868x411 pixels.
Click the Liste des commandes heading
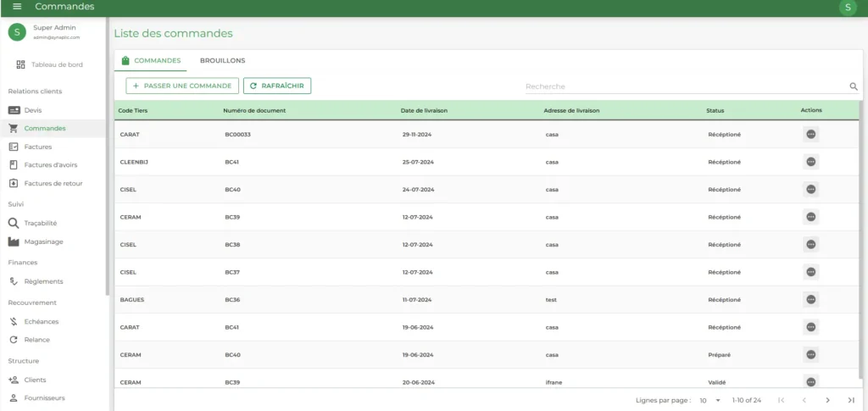click(173, 33)
